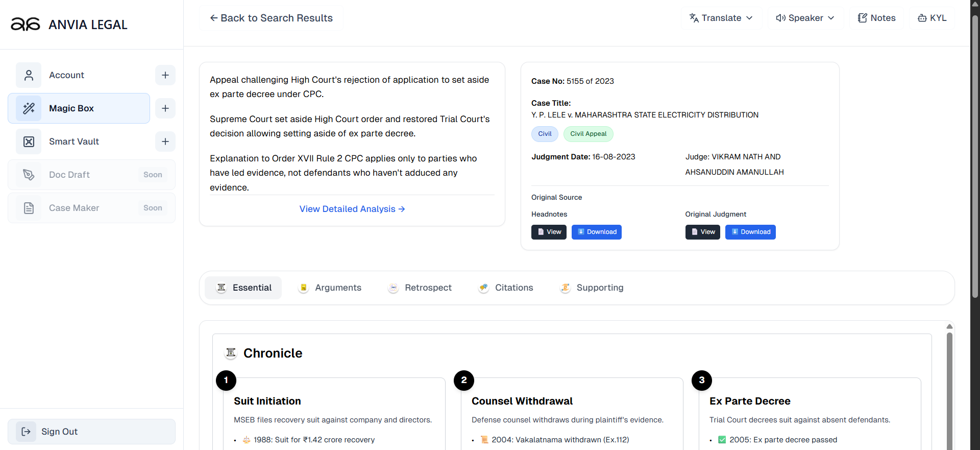
Task: Open the Speaker dropdown
Action: 805,18
